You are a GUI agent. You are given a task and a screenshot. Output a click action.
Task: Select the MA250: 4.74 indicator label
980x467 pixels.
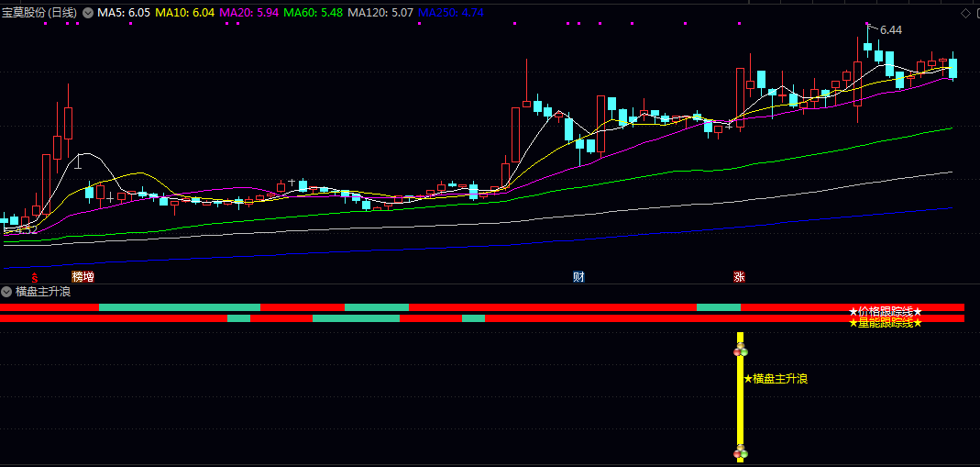451,13
